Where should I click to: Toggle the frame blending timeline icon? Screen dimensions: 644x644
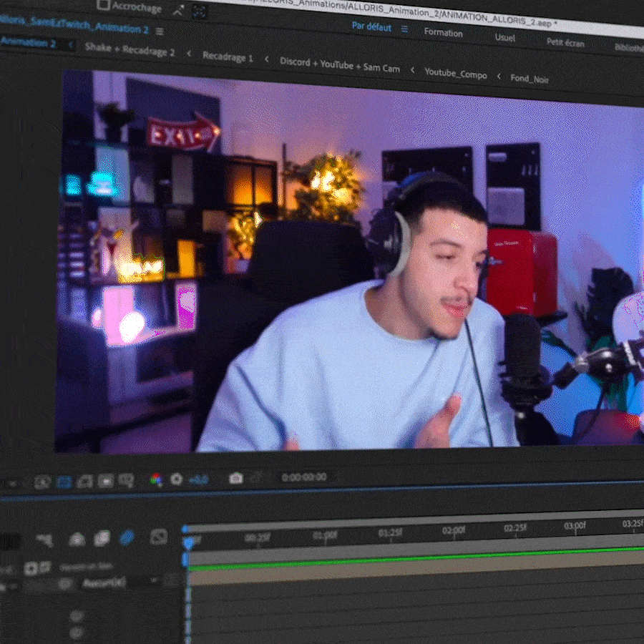[102, 537]
